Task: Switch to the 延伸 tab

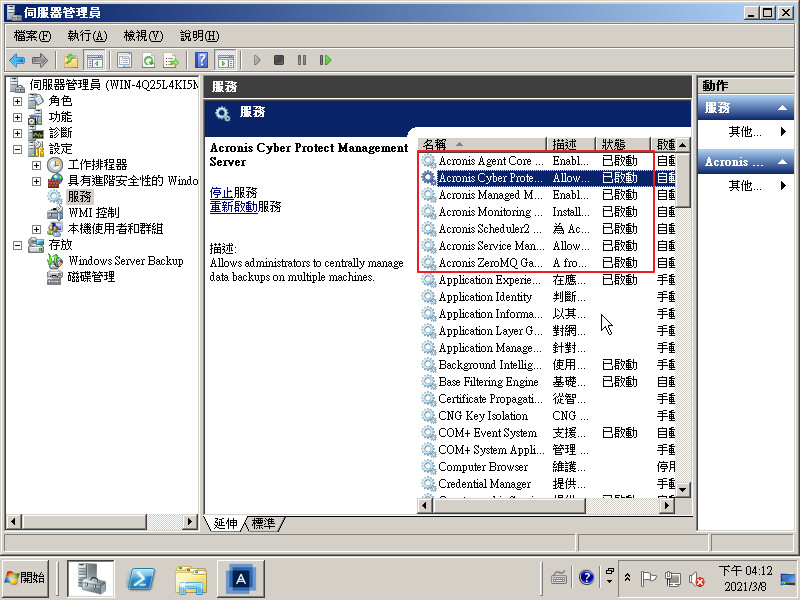Action: click(225, 523)
